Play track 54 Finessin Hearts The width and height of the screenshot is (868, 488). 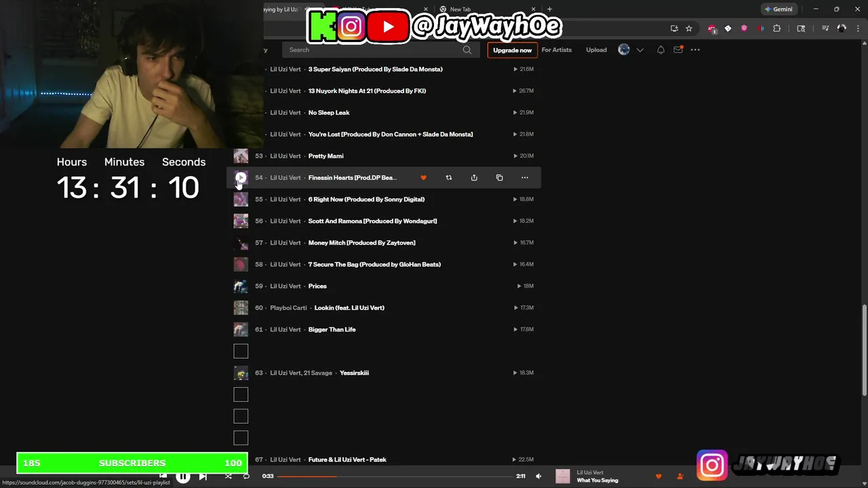click(241, 178)
